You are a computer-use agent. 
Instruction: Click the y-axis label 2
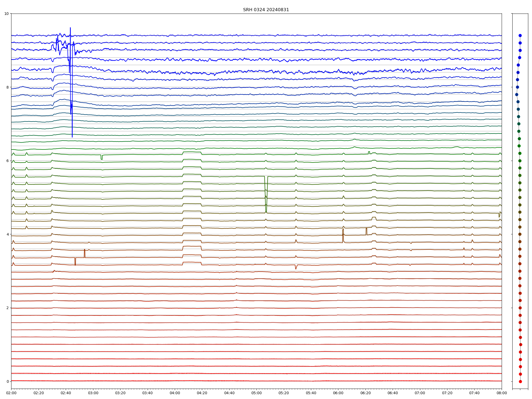coord(7,308)
